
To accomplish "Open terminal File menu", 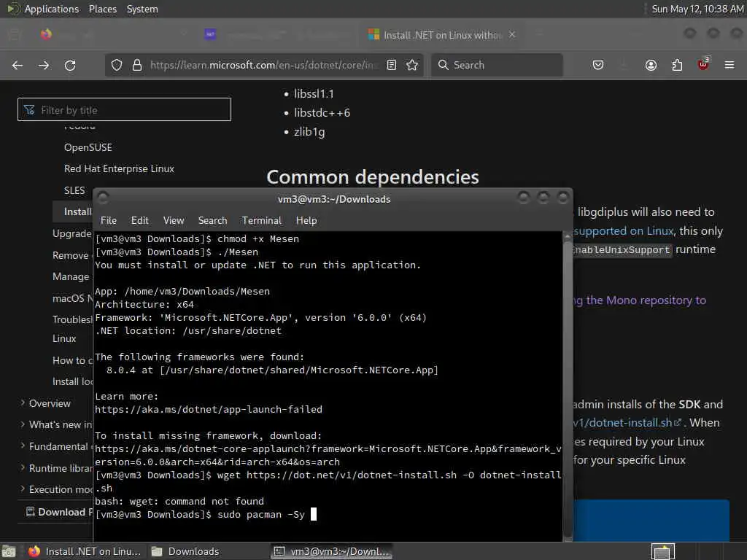I will pos(109,220).
